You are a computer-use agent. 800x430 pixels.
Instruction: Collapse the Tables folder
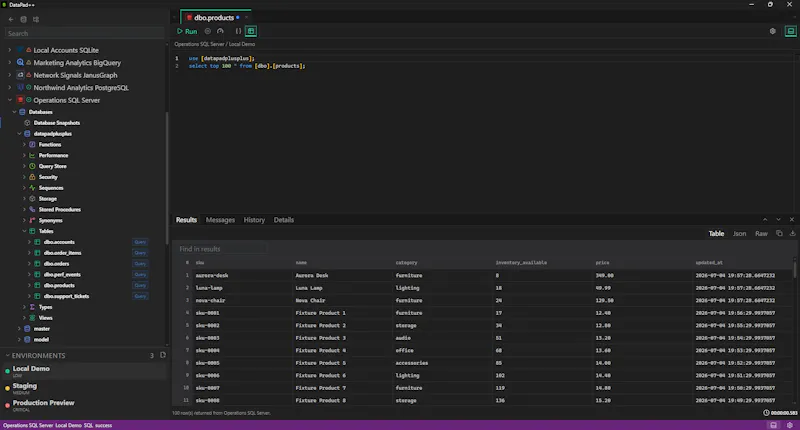[x=24, y=231]
